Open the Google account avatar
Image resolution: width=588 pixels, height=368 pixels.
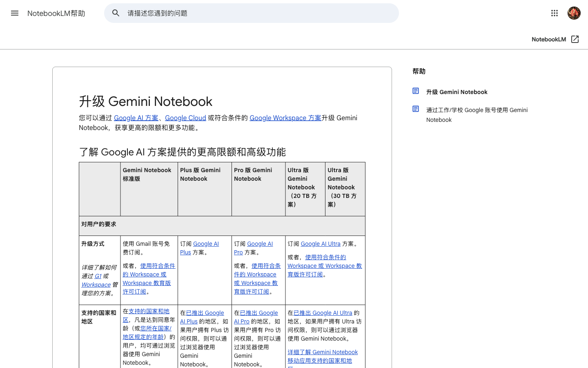[x=574, y=13]
